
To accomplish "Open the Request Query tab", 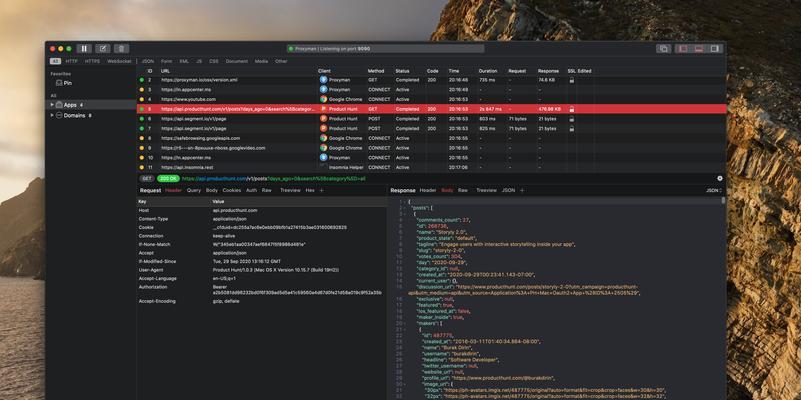I will [194, 190].
